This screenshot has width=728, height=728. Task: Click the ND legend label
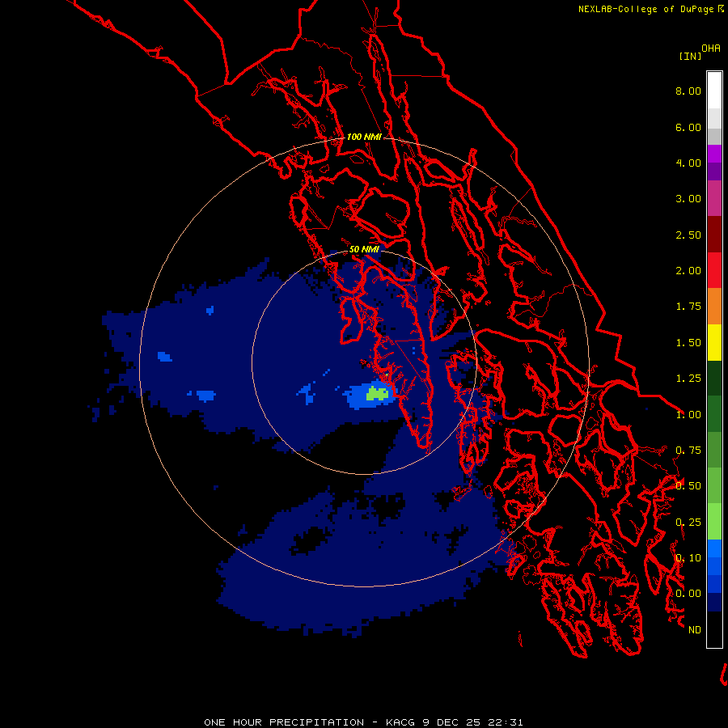[x=695, y=630]
